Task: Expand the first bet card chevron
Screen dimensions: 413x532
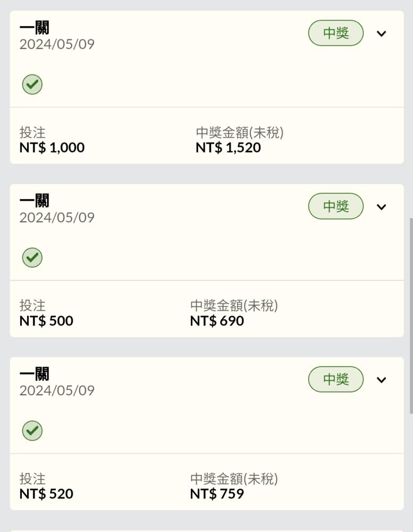Action: coord(382,34)
